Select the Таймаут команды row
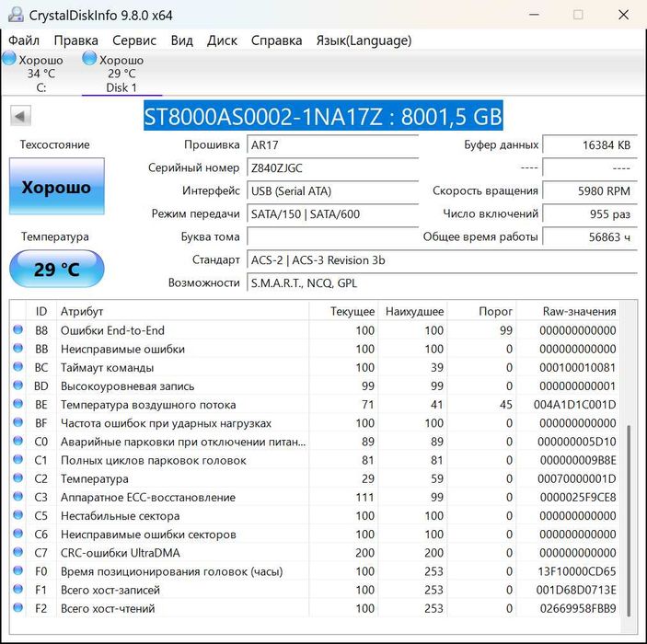This screenshot has height=644, width=647. 315,368
